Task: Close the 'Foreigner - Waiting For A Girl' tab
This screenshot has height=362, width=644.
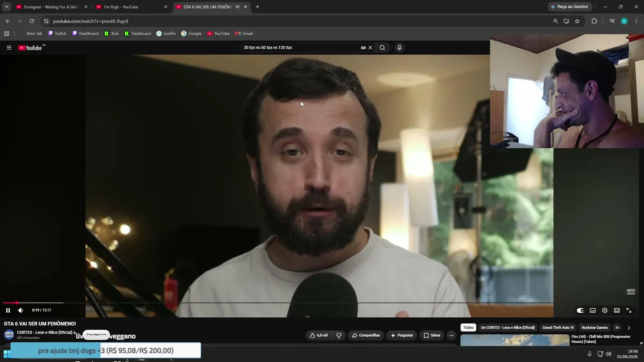Action: (x=86, y=7)
